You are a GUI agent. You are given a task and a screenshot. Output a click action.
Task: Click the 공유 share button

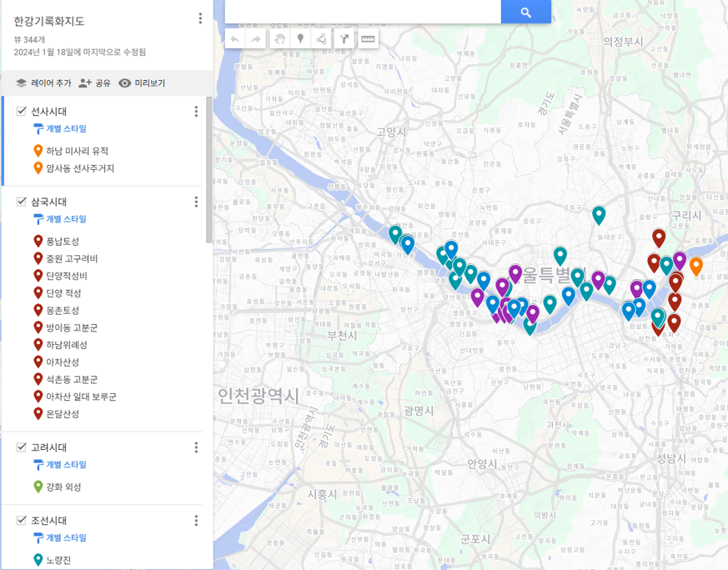pyautogui.click(x=94, y=83)
